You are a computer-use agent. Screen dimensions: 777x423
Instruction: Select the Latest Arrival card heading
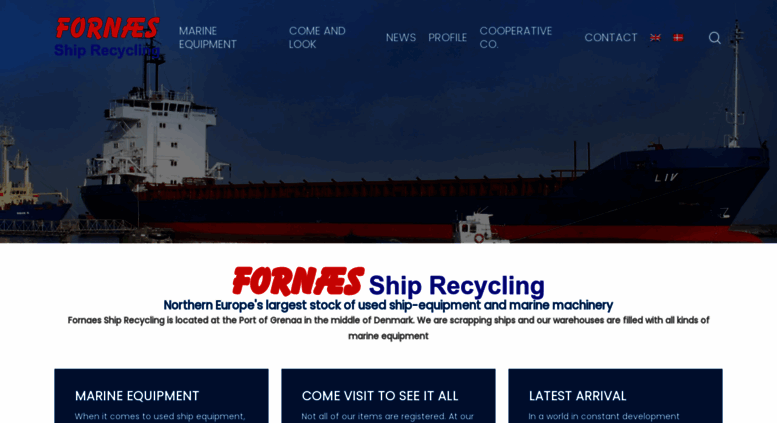pos(577,396)
